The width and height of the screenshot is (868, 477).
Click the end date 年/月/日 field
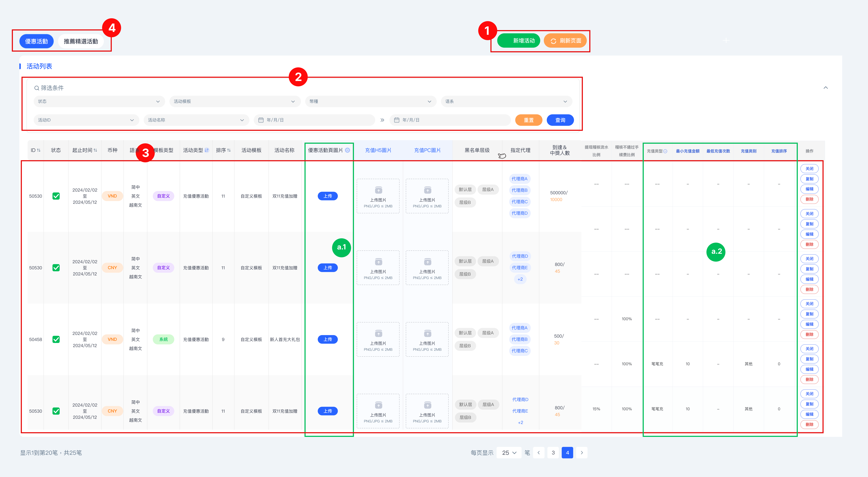450,120
